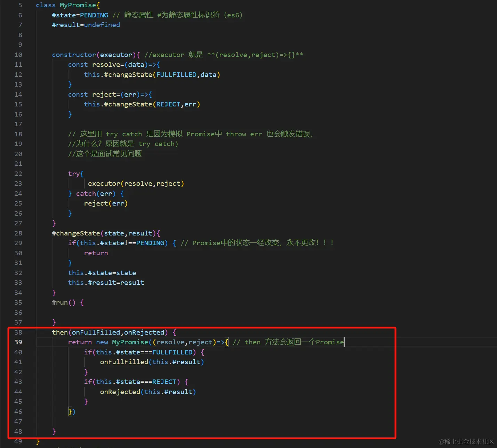
Task: Click catch(err) on line 24
Action: coord(96,194)
